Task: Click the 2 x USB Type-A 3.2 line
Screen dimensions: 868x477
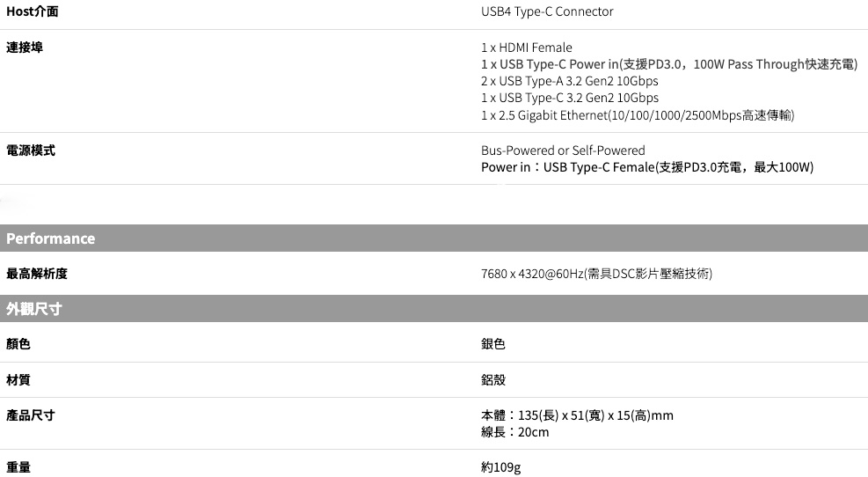Action: 569,81
